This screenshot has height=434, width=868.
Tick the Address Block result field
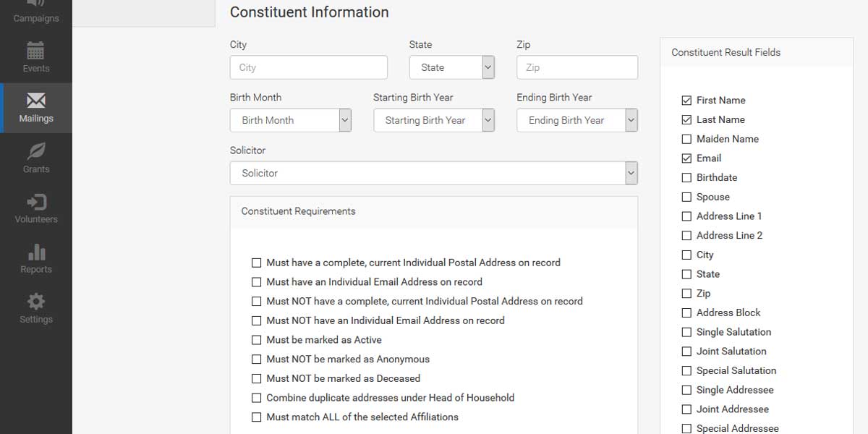(686, 312)
